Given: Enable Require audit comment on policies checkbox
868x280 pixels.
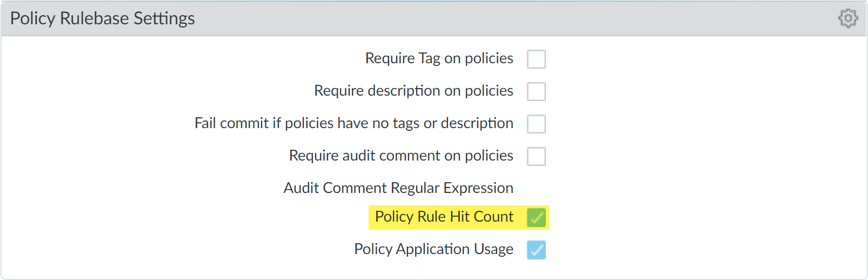Looking at the screenshot, I should pyautogui.click(x=536, y=156).
